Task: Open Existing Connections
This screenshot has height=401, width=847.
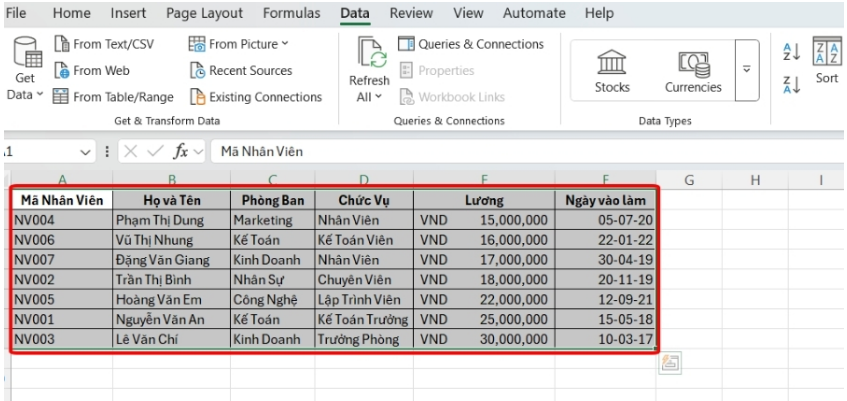Action: (256, 97)
